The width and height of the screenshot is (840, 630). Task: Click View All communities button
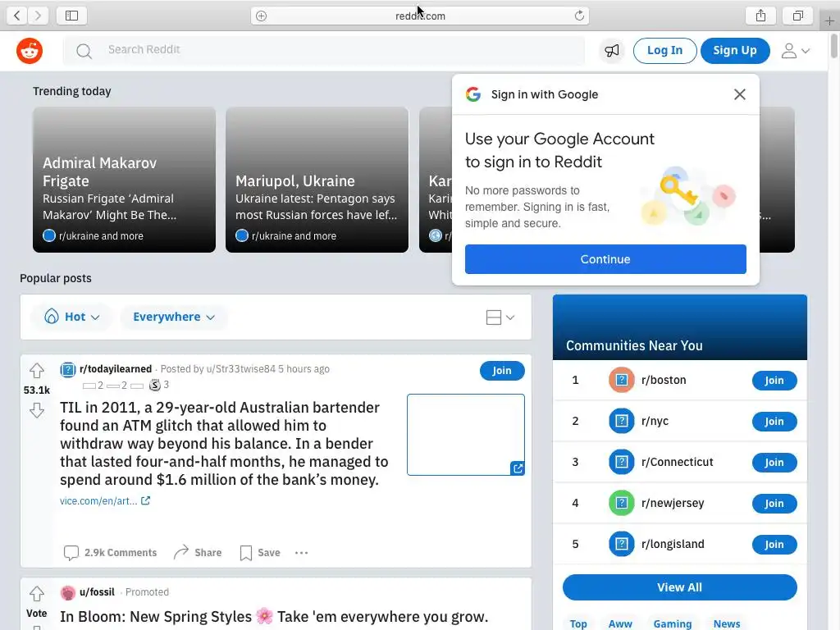tap(679, 587)
